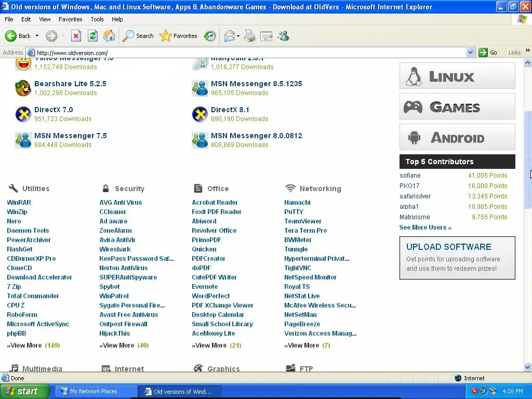Open the Windows start button
The width and height of the screenshot is (532, 399).
[x=25, y=391]
